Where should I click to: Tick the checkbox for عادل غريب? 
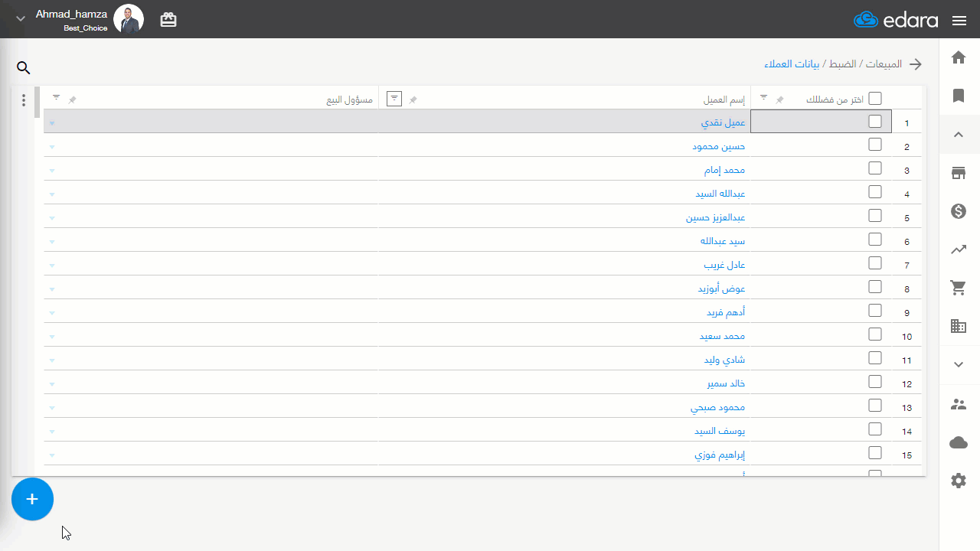coord(875,263)
